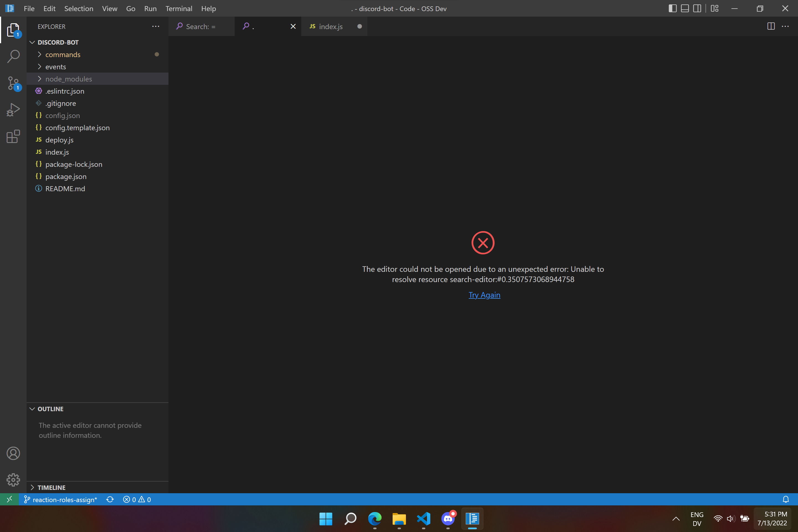Switch to the index.js tab
The image size is (798, 532).
tap(331, 27)
